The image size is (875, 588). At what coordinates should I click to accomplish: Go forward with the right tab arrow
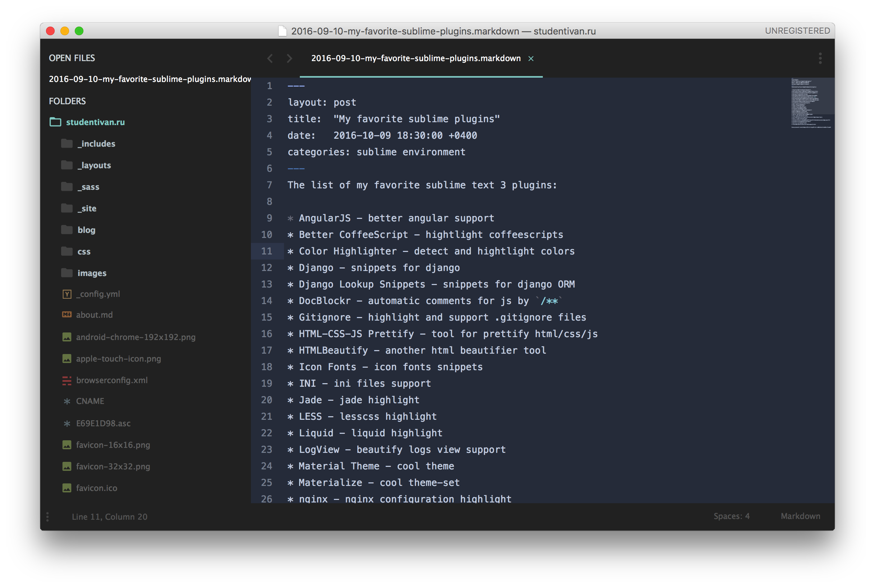289,59
